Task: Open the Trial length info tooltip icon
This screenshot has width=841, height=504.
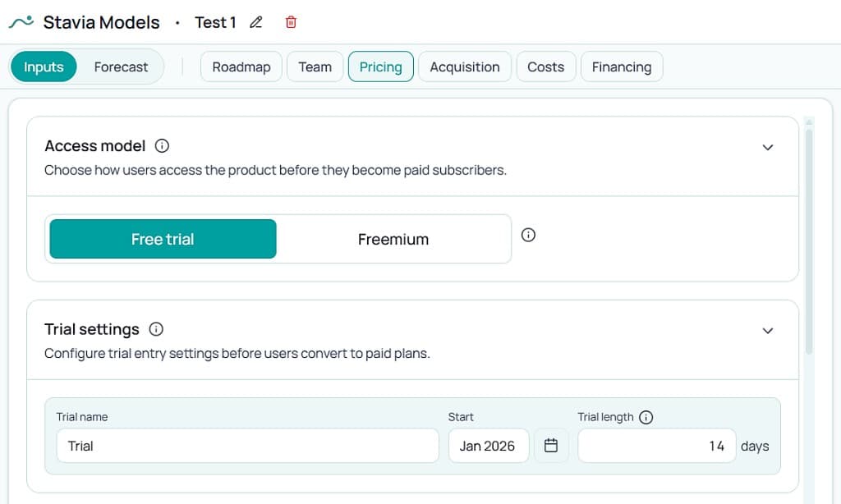Action: 647,417
